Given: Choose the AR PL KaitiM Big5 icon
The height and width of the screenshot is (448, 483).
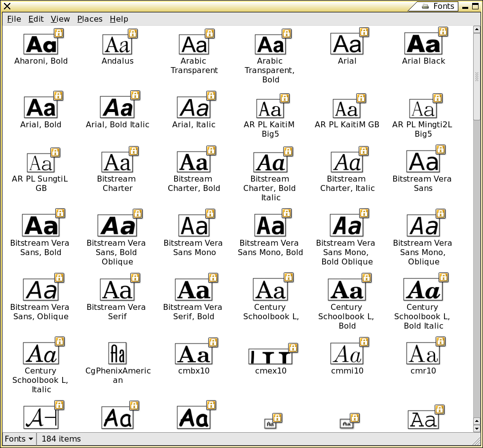Looking at the screenshot, I should [270, 109].
